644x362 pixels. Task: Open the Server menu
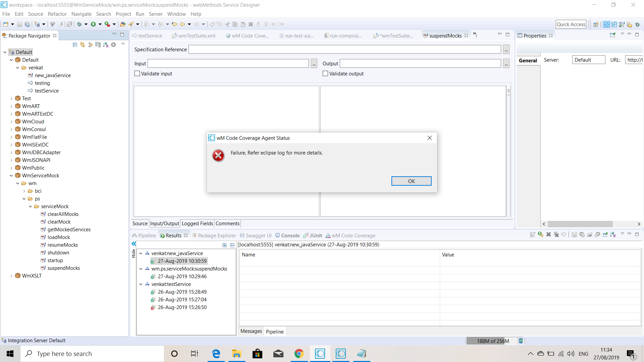pyautogui.click(x=156, y=14)
